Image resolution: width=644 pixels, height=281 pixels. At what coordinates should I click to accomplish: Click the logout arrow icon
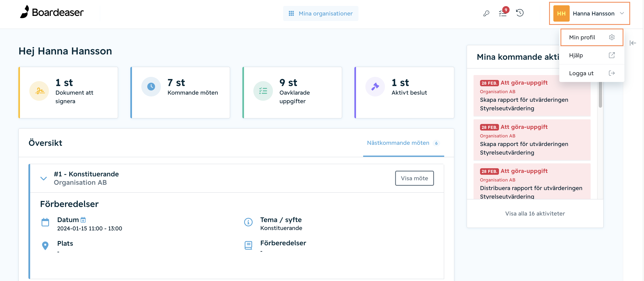(x=611, y=73)
